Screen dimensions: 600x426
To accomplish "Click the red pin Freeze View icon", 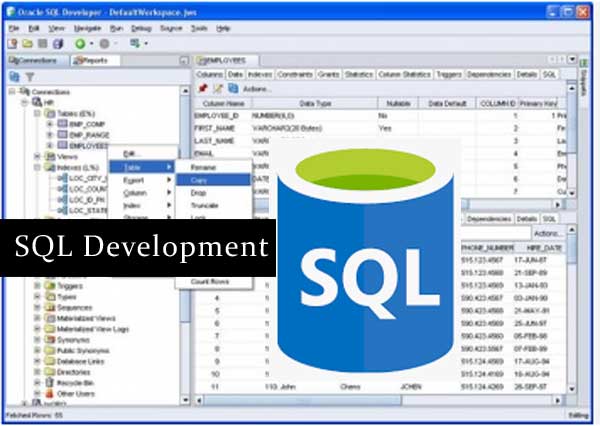I will (202, 89).
